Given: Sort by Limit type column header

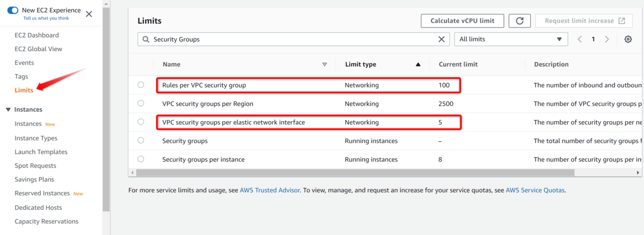Looking at the screenshot, I should (x=361, y=64).
